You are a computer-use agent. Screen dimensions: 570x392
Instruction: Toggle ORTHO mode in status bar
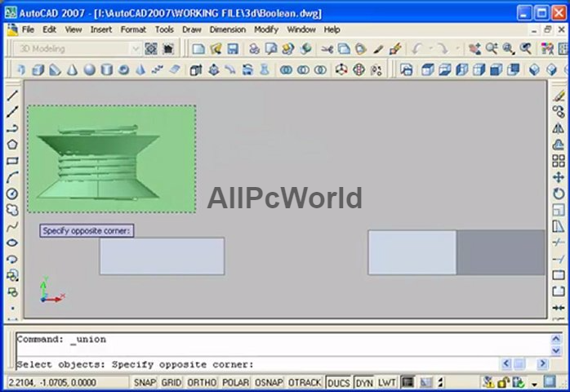(x=202, y=382)
